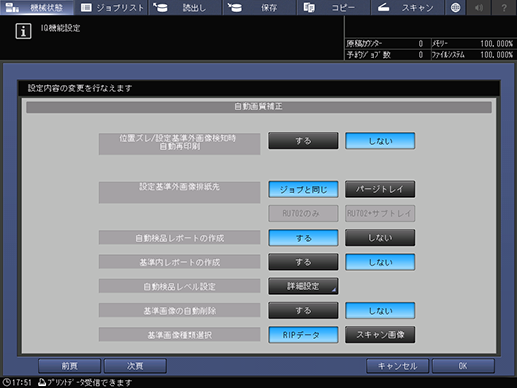Click the printer icon in the status bar
Viewport: 517px width, 388px height.
coord(42,382)
